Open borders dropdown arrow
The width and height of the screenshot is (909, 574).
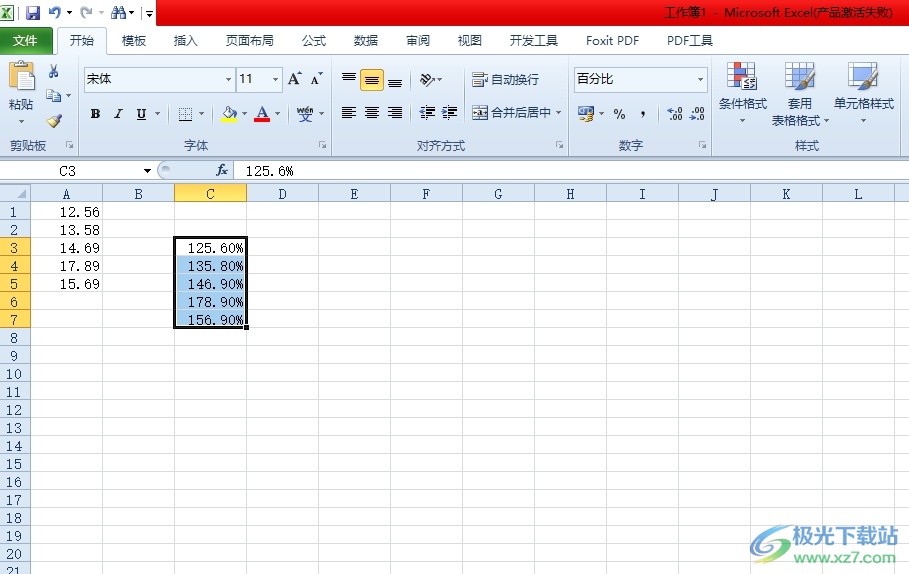[201, 114]
